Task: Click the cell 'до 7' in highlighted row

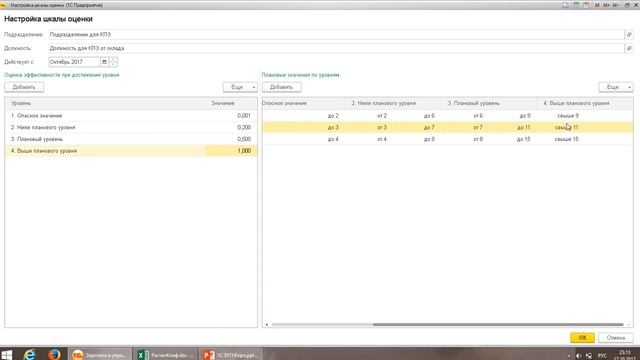Action: (429, 127)
